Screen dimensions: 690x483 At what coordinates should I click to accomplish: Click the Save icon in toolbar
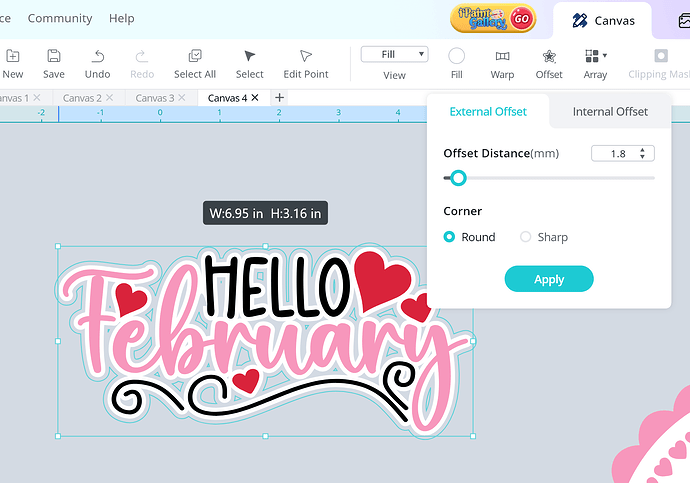coord(54,56)
